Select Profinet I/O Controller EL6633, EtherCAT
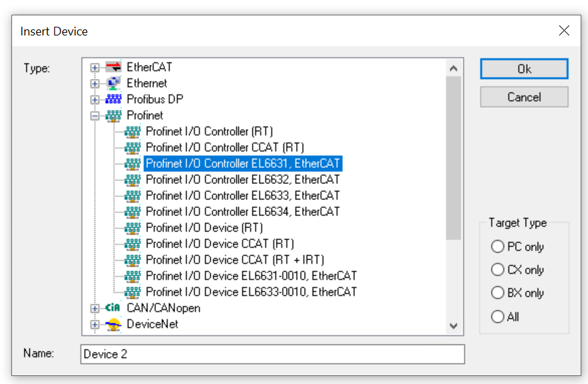Viewport: 588px width, 384px height. point(242,195)
